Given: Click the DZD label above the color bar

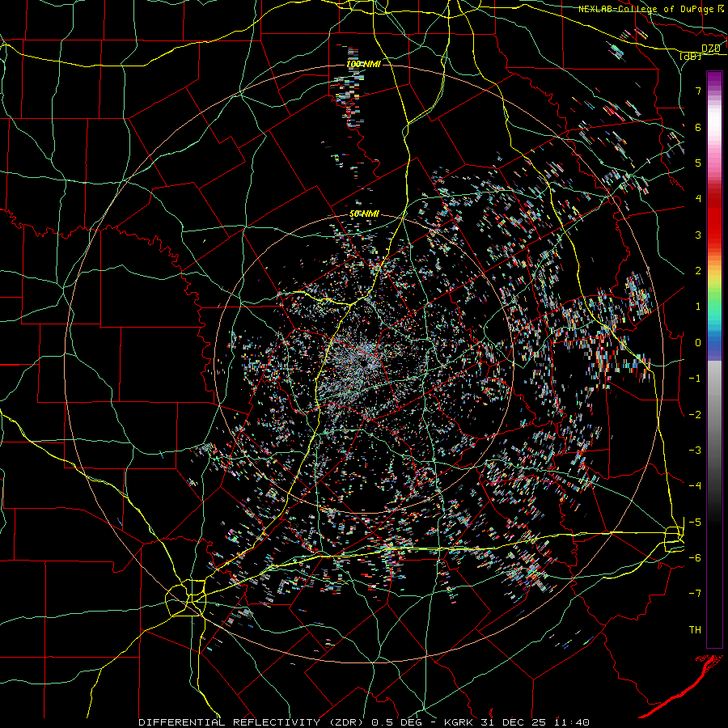Looking at the screenshot, I should [x=710, y=49].
